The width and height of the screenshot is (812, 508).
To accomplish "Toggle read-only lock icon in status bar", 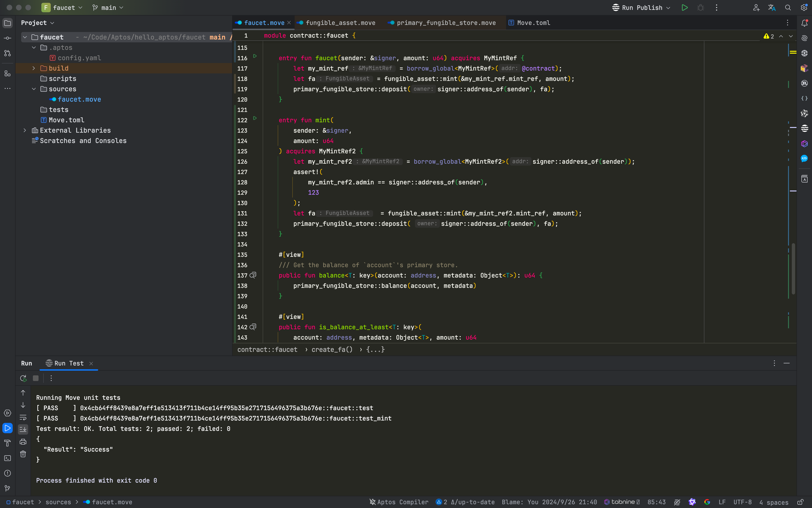I will pyautogui.click(x=800, y=502).
